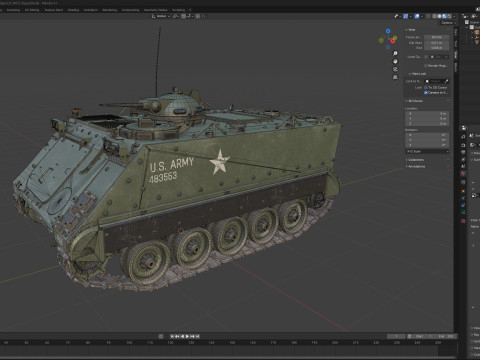The image size is (480, 360).
Task: Open the viewport shading options dropdown
Action: [454, 16]
